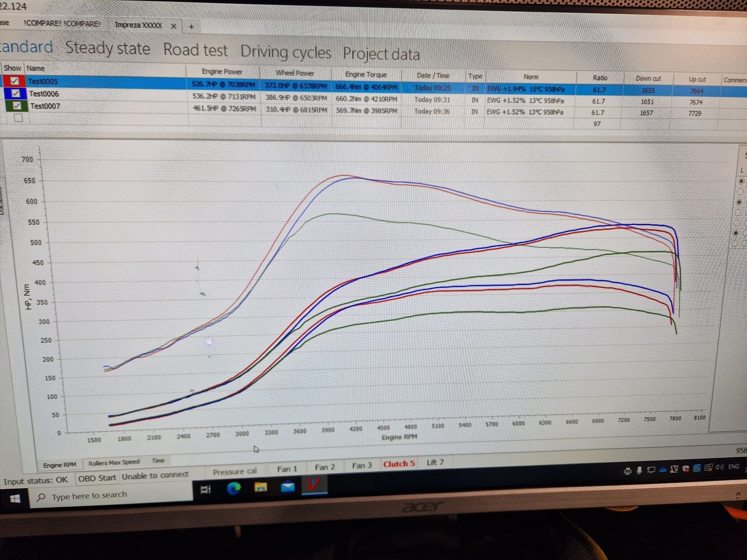Sort by Engine Power column header
This screenshot has height=560, width=747.
click(x=222, y=71)
